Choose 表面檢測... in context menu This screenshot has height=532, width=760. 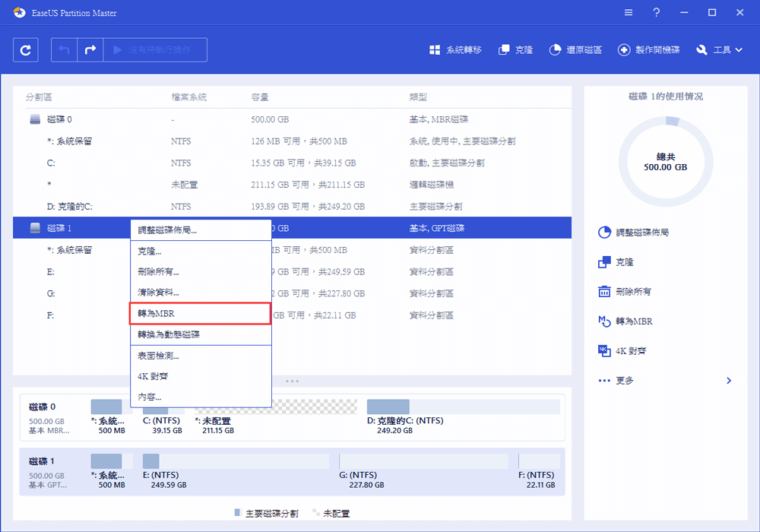201,356
